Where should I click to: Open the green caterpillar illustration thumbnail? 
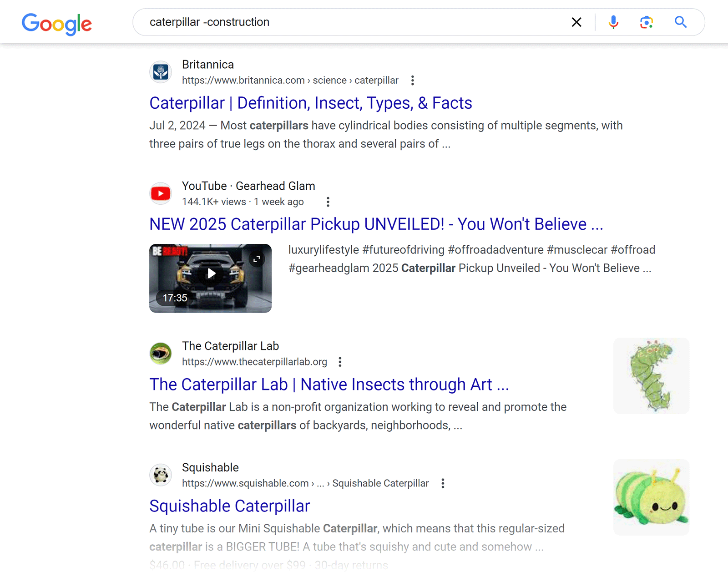(651, 375)
